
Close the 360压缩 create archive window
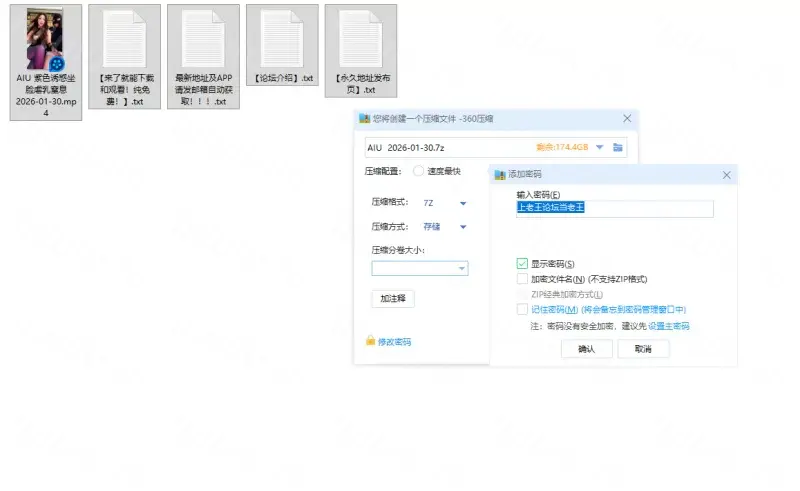click(x=627, y=119)
